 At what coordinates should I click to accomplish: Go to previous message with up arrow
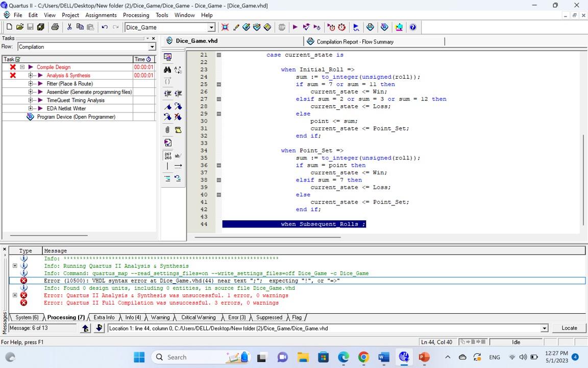click(86, 328)
